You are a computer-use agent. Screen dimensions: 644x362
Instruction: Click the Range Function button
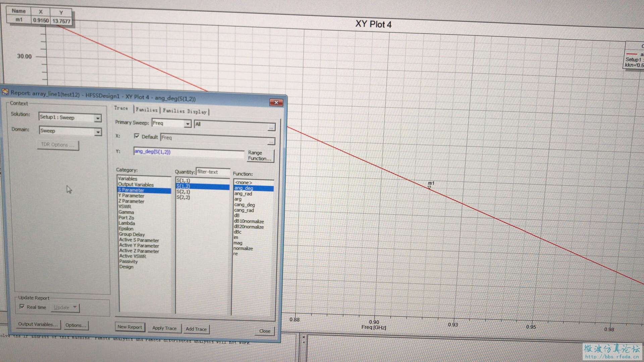click(260, 156)
